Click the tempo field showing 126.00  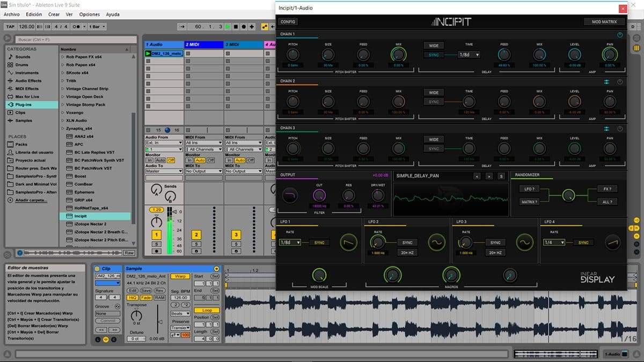click(x=26, y=26)
